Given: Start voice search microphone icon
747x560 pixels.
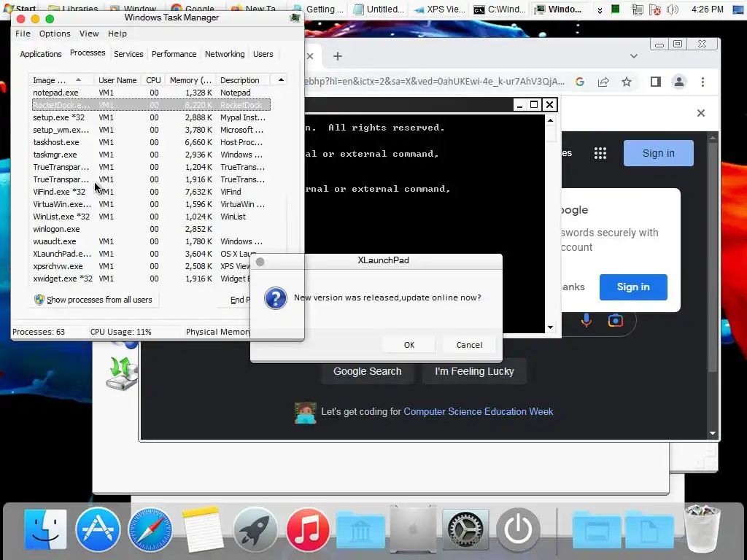Looking at the screenshot, I should point(587,321).
